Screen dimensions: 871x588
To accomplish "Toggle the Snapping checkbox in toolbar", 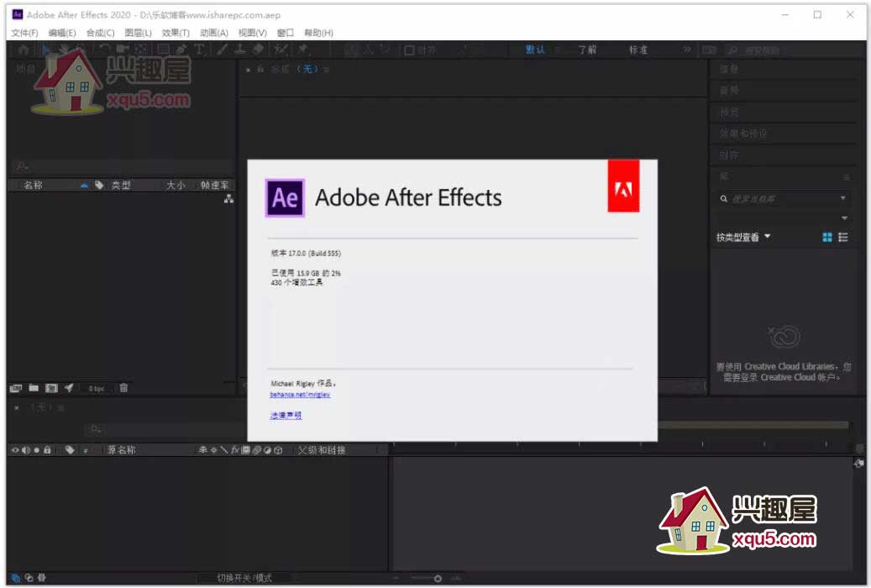I will pos(409,50).
